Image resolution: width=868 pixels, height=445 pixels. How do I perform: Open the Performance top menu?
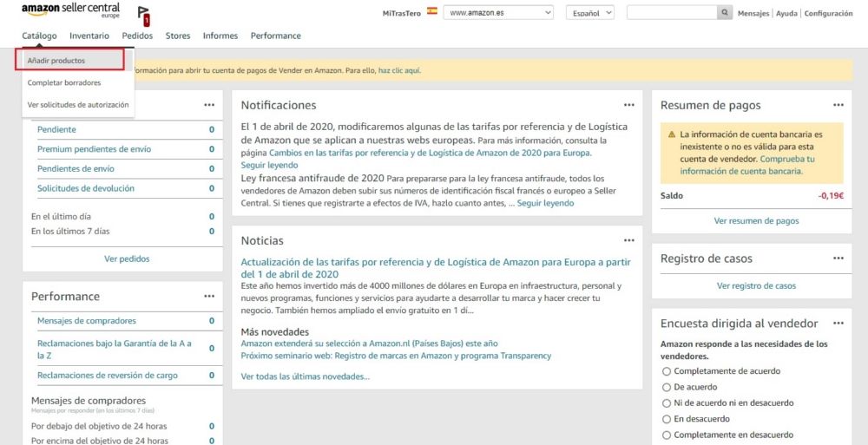pyautogui.click(x=276, y=36)
